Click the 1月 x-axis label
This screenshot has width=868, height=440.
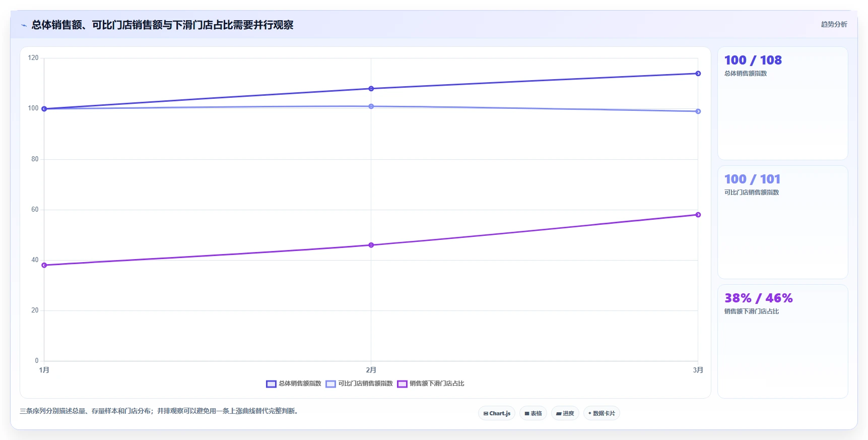point(44,370)
